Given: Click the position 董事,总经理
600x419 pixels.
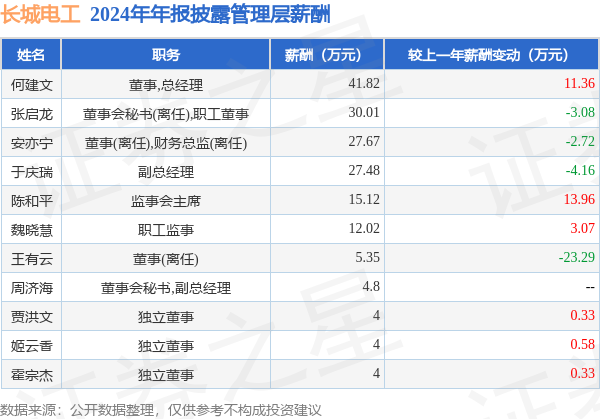Looking at the screenshot, I should pos(166,85).
